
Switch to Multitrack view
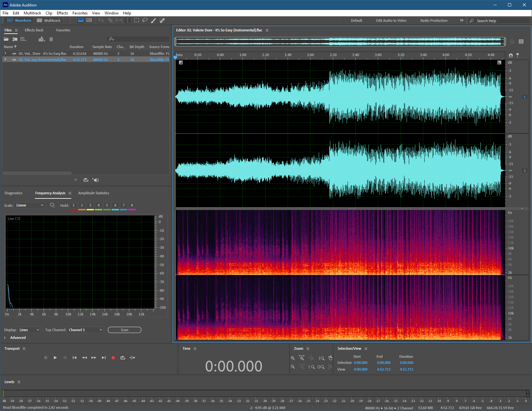click(49, 20)
